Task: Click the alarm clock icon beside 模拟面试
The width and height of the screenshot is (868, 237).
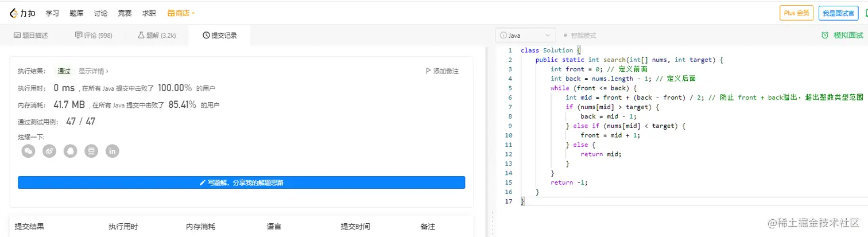Action: pos(825,36)
